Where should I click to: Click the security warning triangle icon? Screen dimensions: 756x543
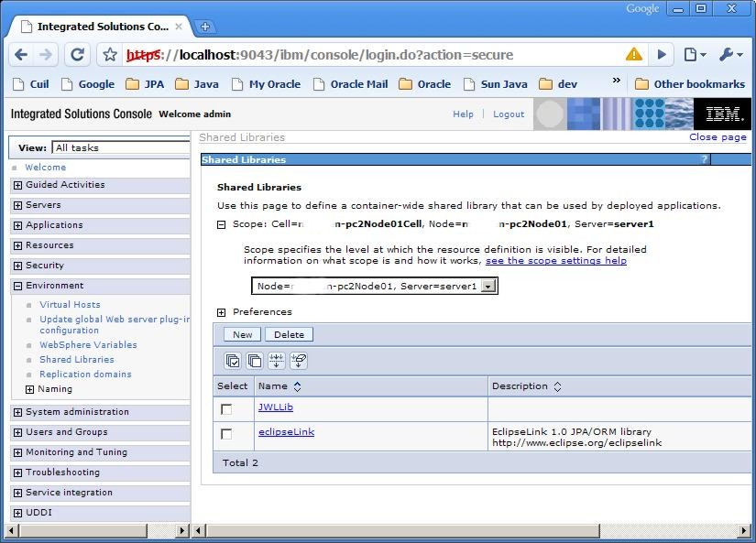pos(634,54)
